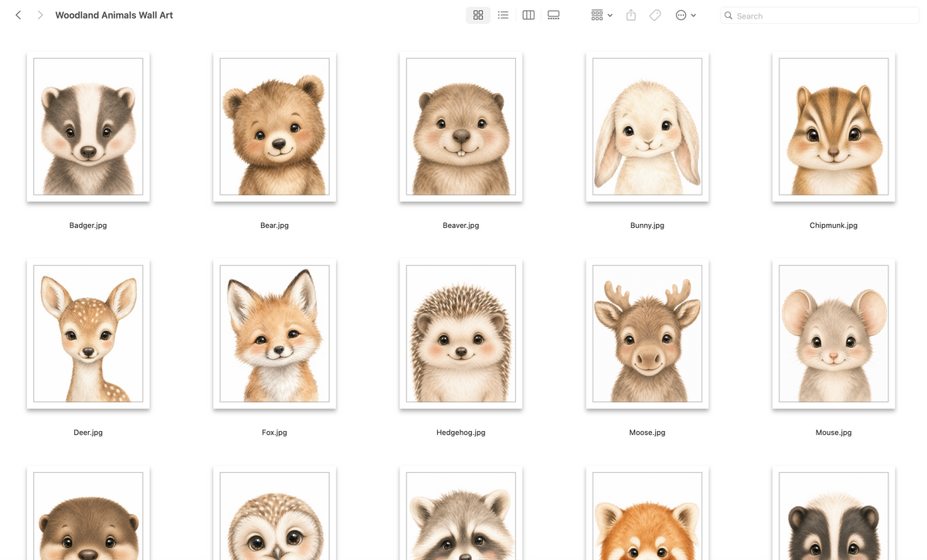The height and width of the screenshot is (560, 927).
Task: Click the Beaver.jpg file name
Action: [x=461, y=226]
